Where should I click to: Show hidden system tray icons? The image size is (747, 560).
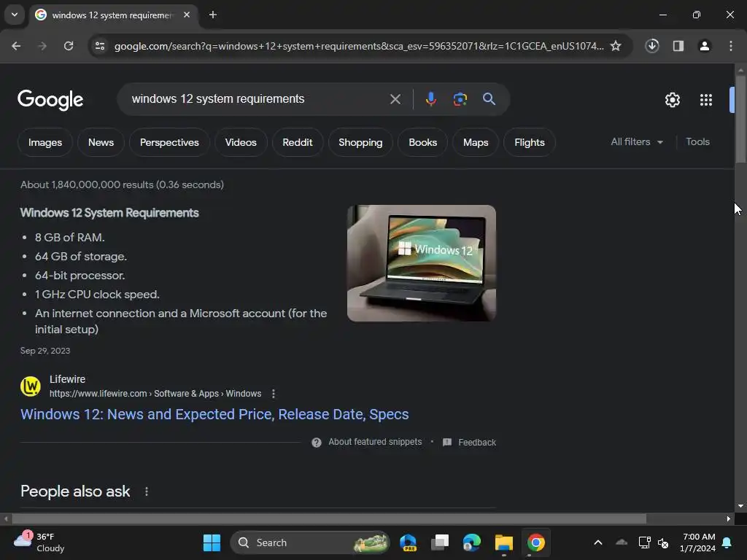[598, 542]
